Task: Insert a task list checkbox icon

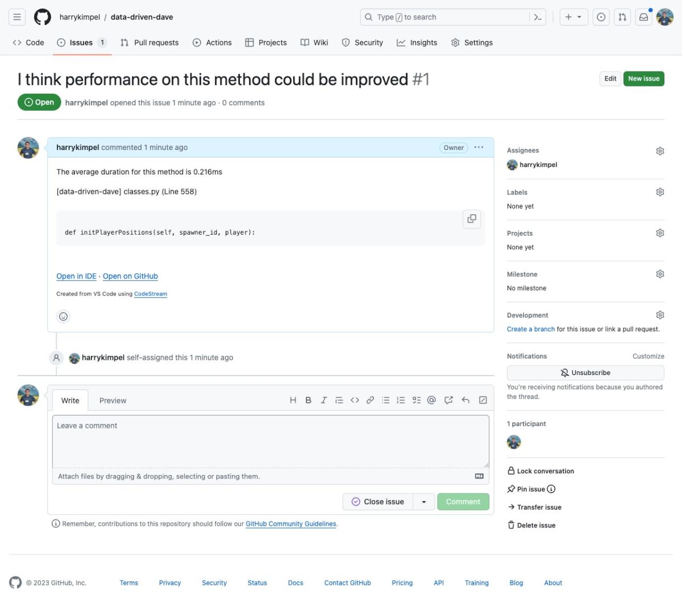Action: pyautogui.click(x=416, y=400)
